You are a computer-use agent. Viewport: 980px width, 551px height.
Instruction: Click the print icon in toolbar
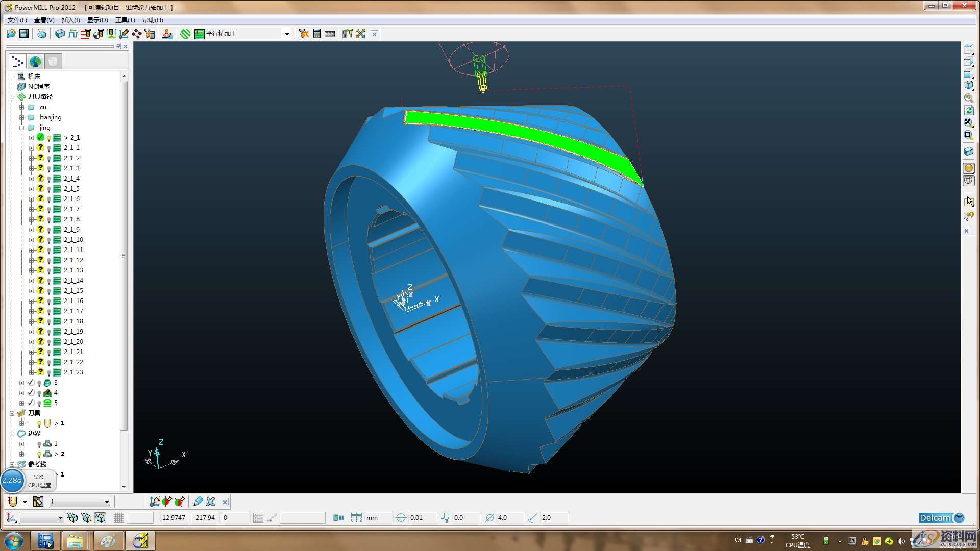tap(41, 34)
